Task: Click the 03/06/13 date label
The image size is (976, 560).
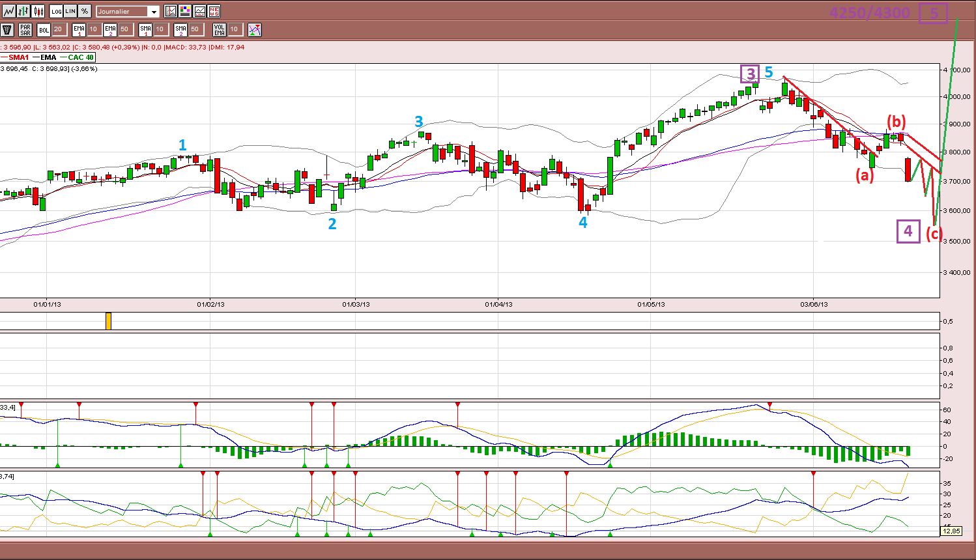Action: click(814, 304)
